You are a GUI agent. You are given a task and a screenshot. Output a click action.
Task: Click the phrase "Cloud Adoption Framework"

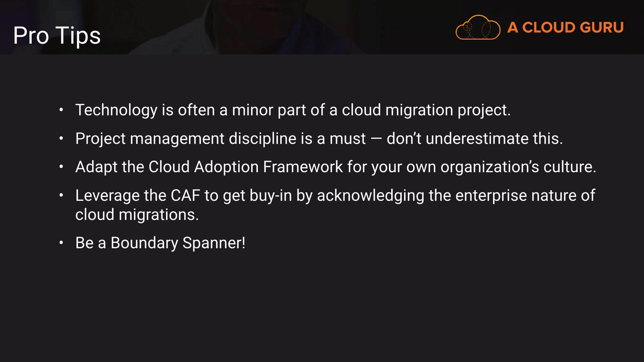246,167
